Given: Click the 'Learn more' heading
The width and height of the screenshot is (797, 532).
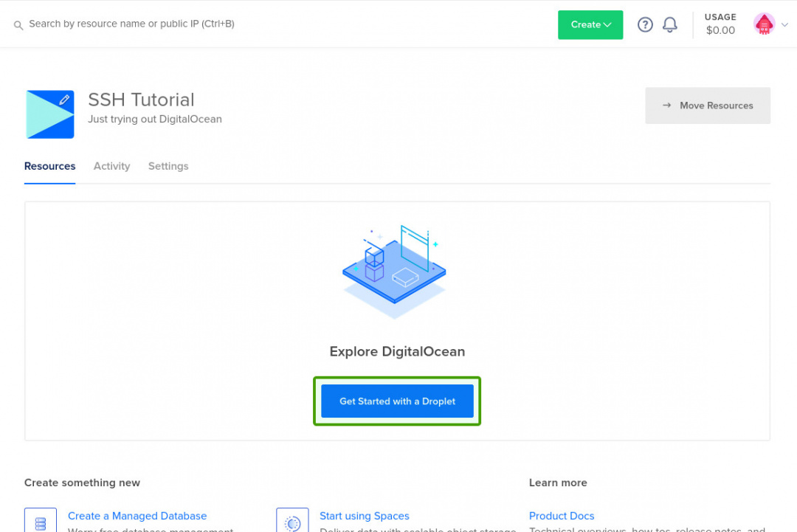Looking at the screenshot, I should tap(558, 483).
